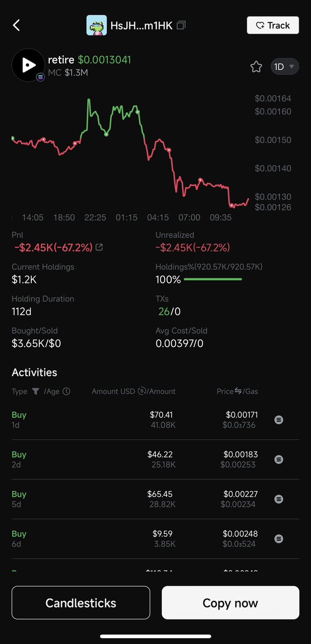This screenshot has height=644, width=311.
Task: Filter activities by Type with the funnel icon
Action: click(x=35, y=392)
